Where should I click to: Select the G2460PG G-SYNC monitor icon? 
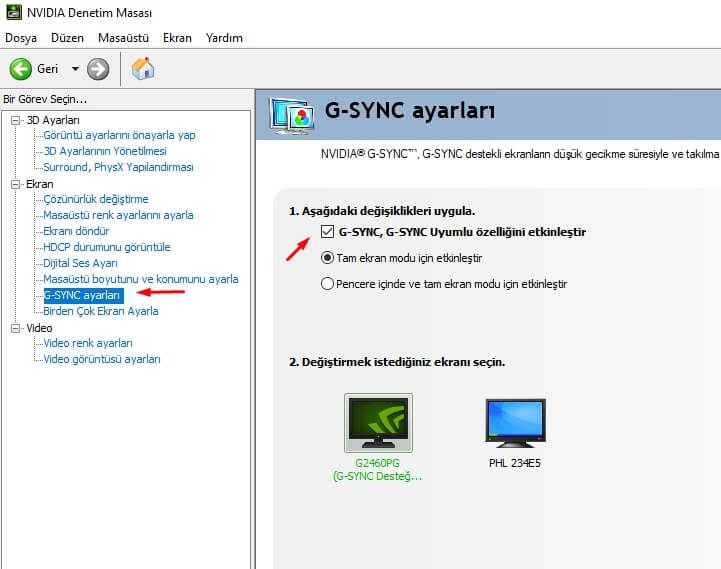(x=378, y=423)
